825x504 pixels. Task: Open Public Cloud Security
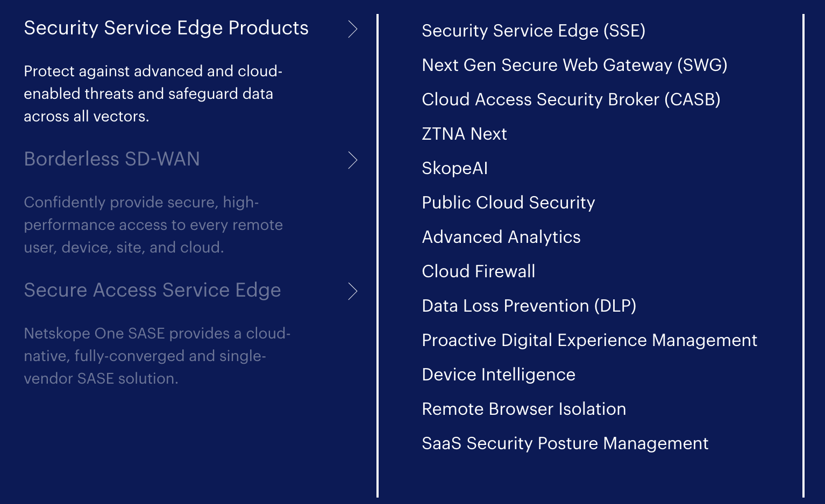point(508,203)
